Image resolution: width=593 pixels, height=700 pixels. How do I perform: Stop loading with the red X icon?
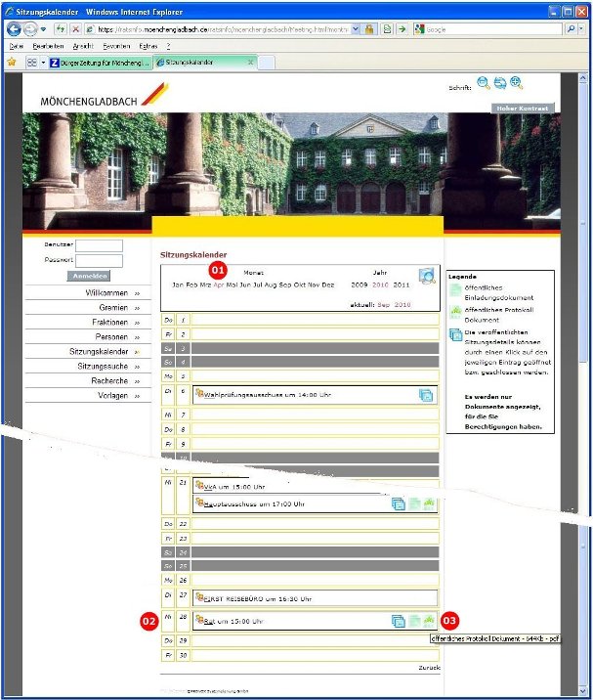(76, 29)
